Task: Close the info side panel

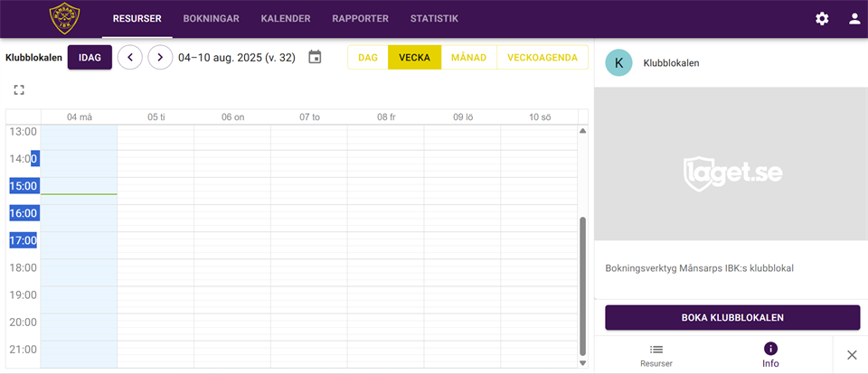Action: [851, 355]
